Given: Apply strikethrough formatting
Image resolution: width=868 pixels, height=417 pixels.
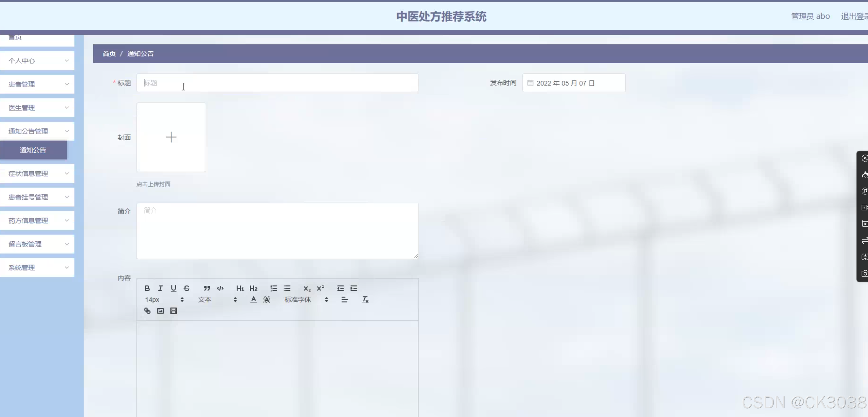Looking at the screenshot, I should [x=187, y=288].
